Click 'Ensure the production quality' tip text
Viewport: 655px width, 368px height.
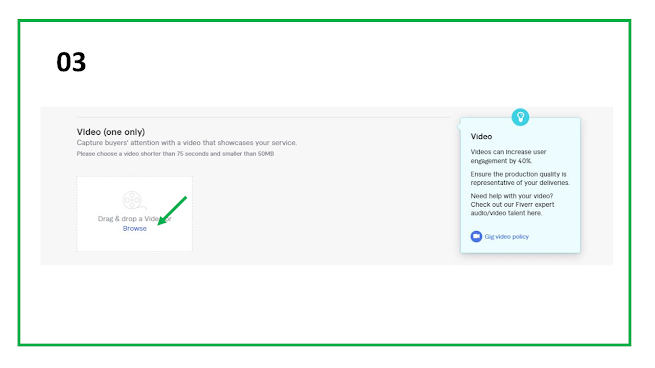[x=520, y=178]
